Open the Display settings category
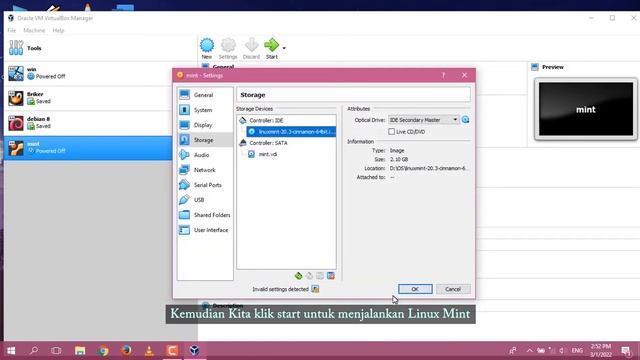This screenshot has height=360, width=640. tap(205, 125)
